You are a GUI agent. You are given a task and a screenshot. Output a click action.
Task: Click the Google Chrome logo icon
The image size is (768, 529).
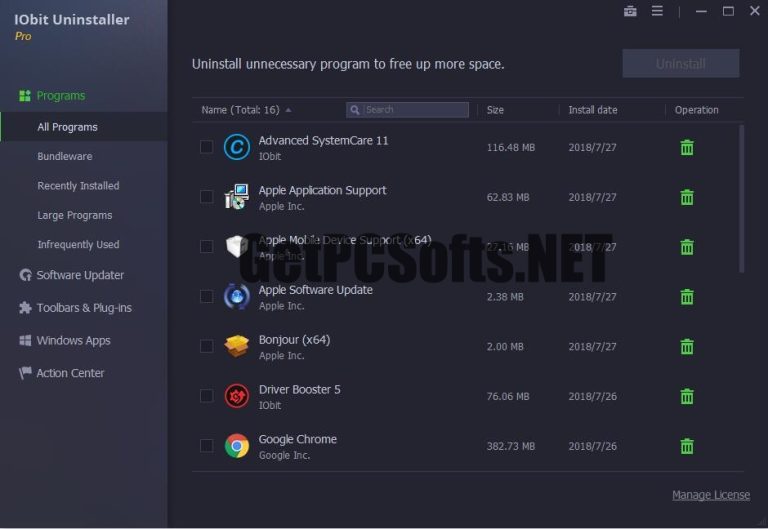point(237,446)
